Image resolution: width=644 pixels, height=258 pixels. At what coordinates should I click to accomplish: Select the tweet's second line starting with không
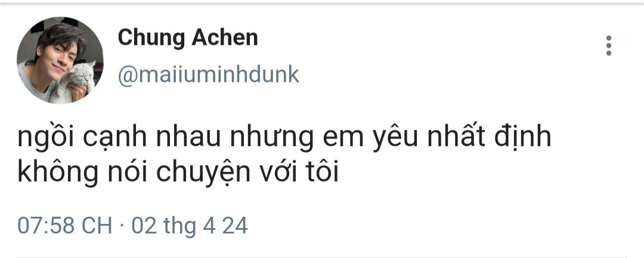pyautogui.click(x=178, y=173)
